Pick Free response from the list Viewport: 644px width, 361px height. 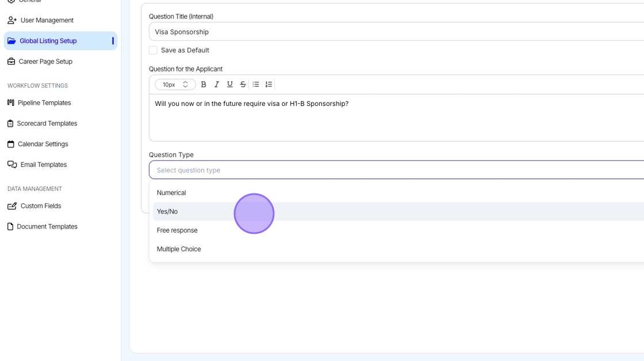[x=177, y=230]
